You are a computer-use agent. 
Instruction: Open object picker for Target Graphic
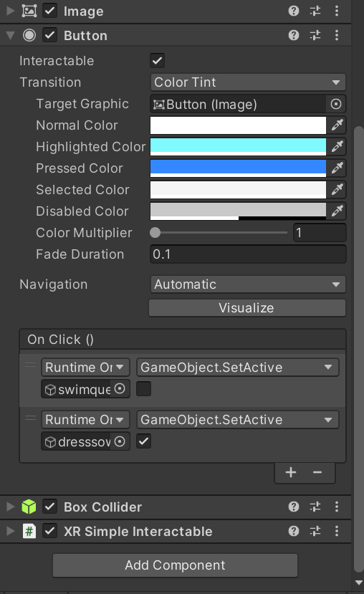click(x=336, y=104)
